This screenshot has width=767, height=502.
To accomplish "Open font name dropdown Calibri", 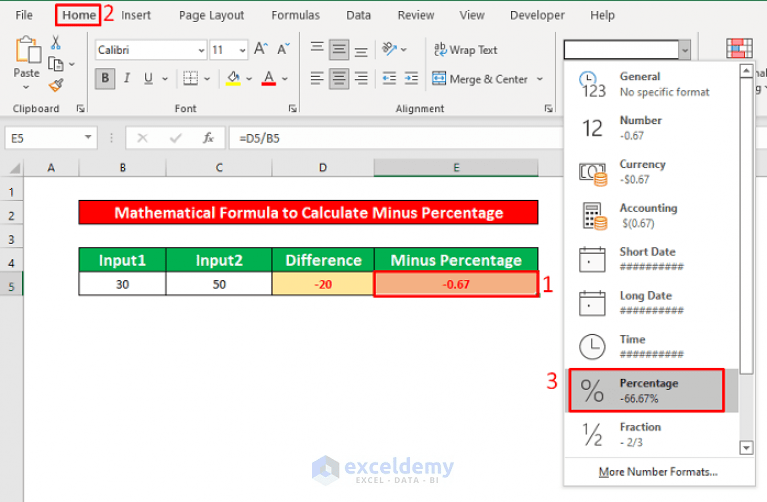I will coord(202,50).
